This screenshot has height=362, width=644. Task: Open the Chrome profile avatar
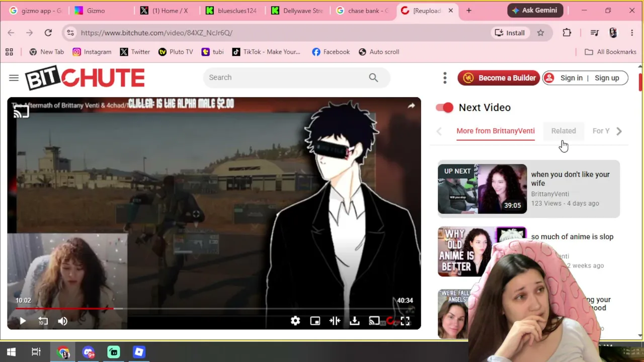click(613, 33)
